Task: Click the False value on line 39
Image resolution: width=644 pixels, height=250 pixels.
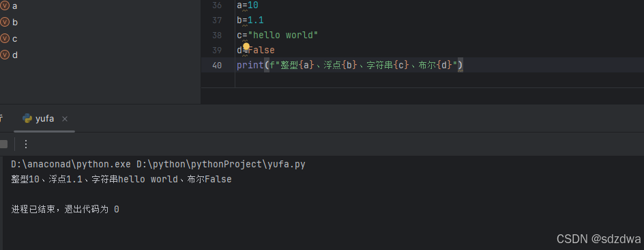Action: pyautogui.click(x=261, y=50)
